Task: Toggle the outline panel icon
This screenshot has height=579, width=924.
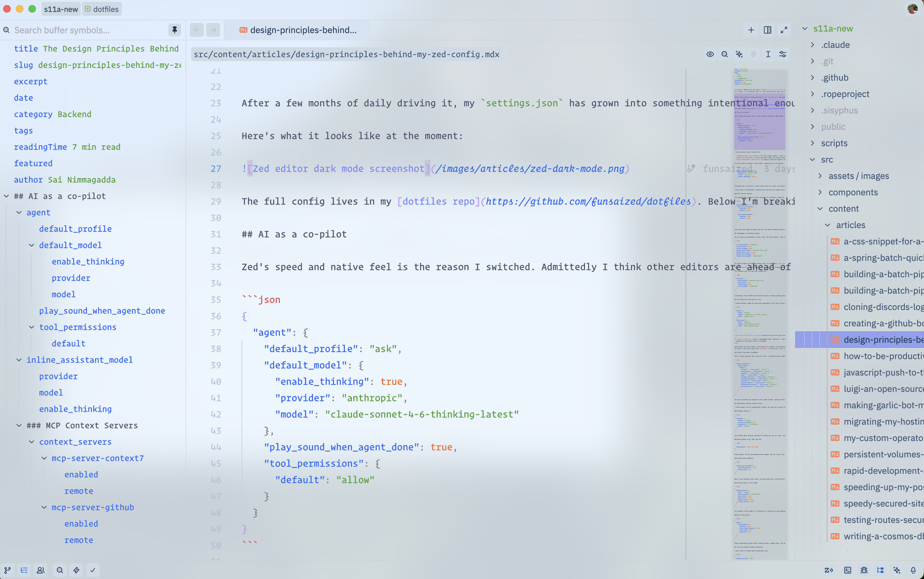Action: pyautogui.click(x=24, y=570)
